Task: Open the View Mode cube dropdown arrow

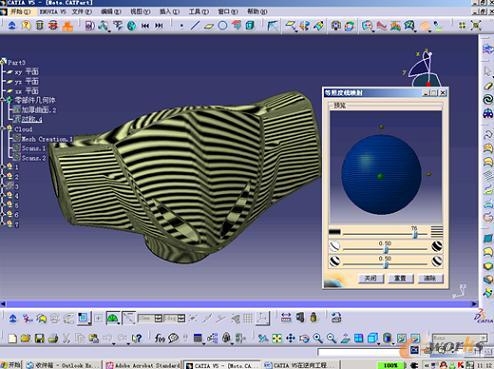Action: point(379,343)
